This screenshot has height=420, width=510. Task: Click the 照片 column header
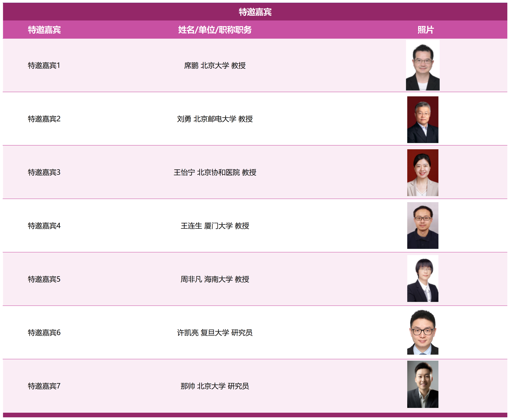point(426,30)
